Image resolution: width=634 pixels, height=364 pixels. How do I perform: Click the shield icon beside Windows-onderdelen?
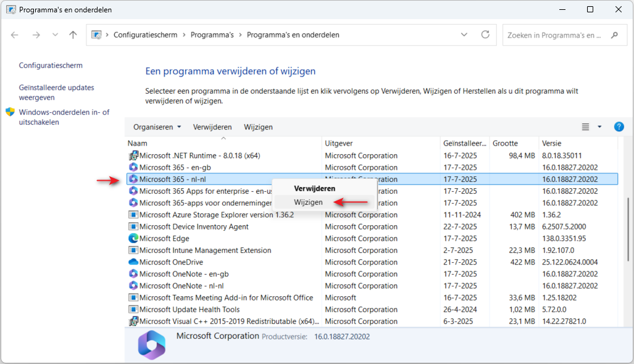pyautogui.click(x=10, y=112)
